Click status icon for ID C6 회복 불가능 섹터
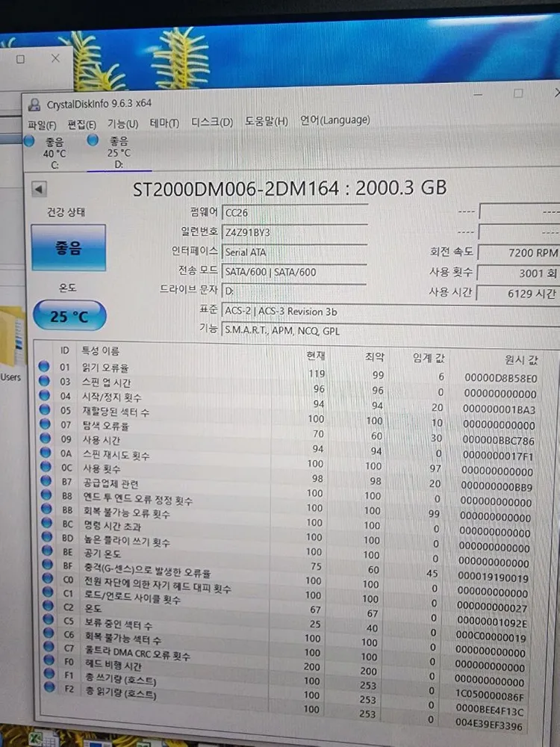The image size is (560, 747). click(x=49, y=633)
